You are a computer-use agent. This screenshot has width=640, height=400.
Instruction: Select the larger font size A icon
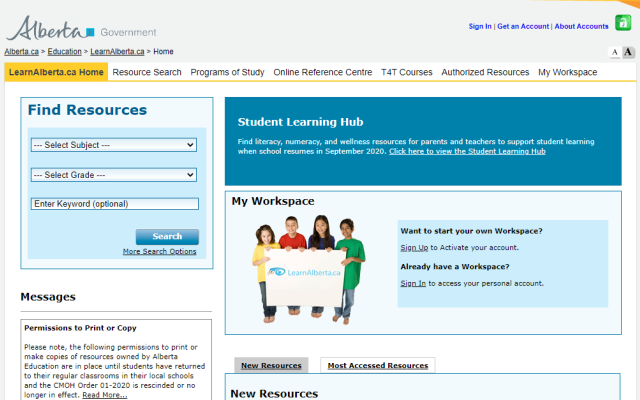pyautogui.click(x=628, y=52)
